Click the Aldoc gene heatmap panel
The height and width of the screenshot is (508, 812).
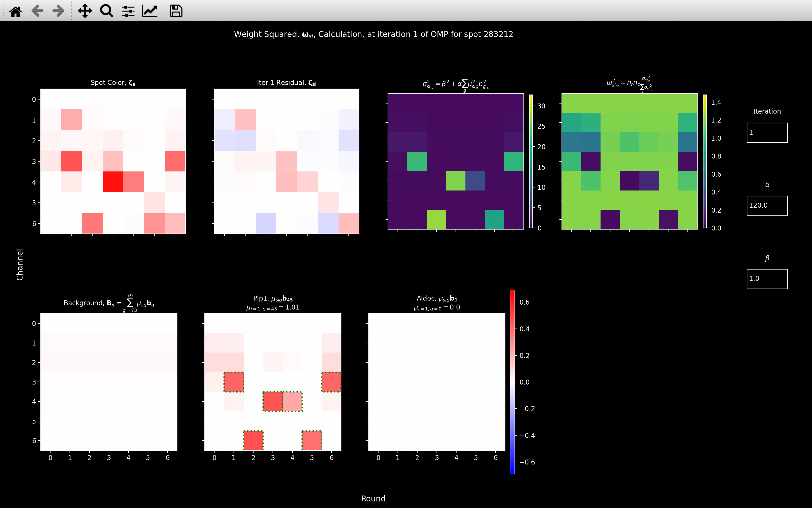point(437,382)
